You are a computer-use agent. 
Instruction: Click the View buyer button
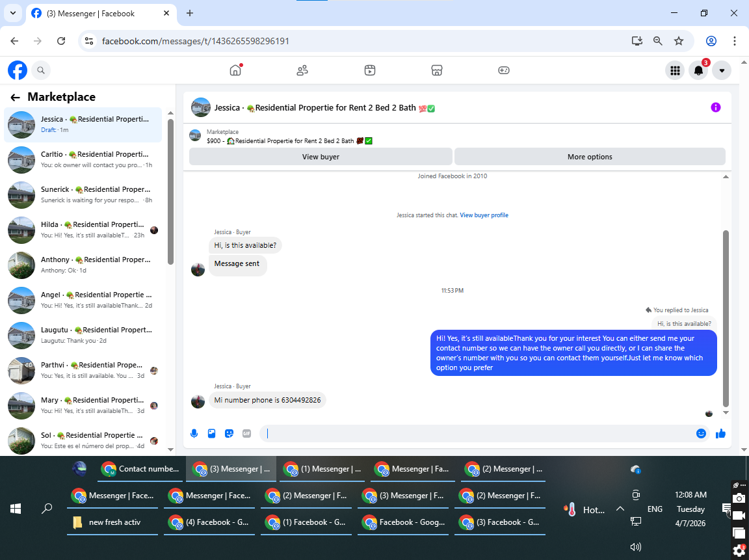tap(321, 157)
